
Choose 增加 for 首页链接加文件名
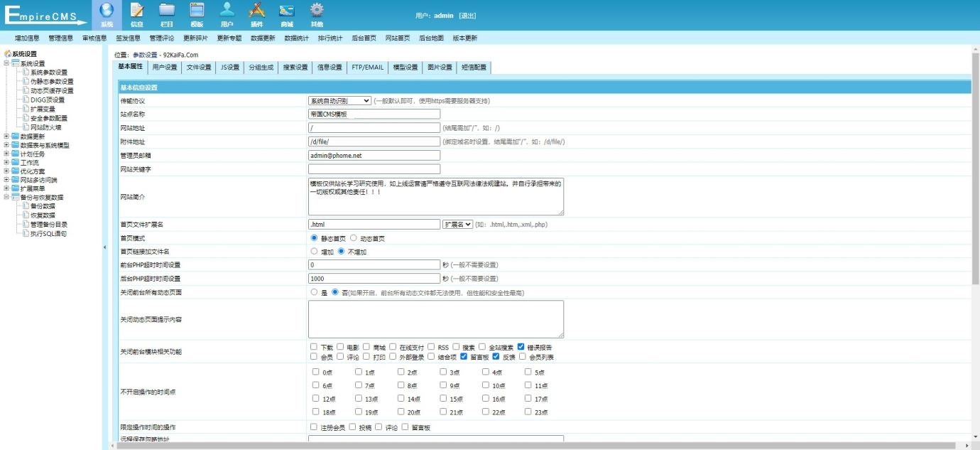tap(315, 251)
